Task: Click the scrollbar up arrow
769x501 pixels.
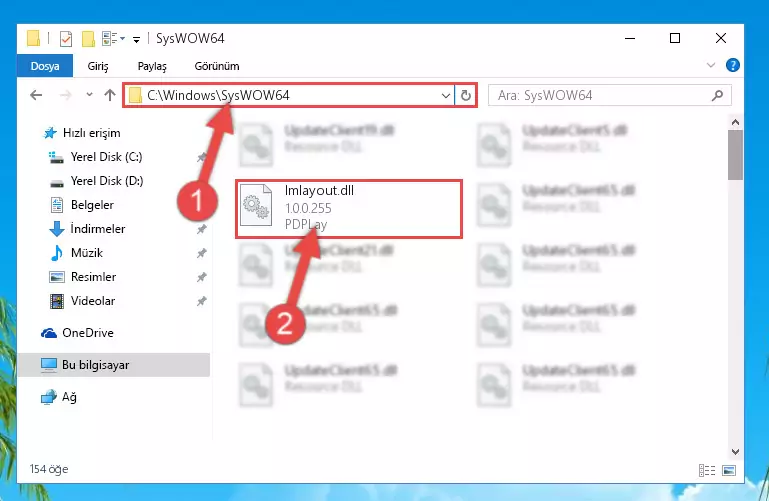Action: (x=735, y=123)
